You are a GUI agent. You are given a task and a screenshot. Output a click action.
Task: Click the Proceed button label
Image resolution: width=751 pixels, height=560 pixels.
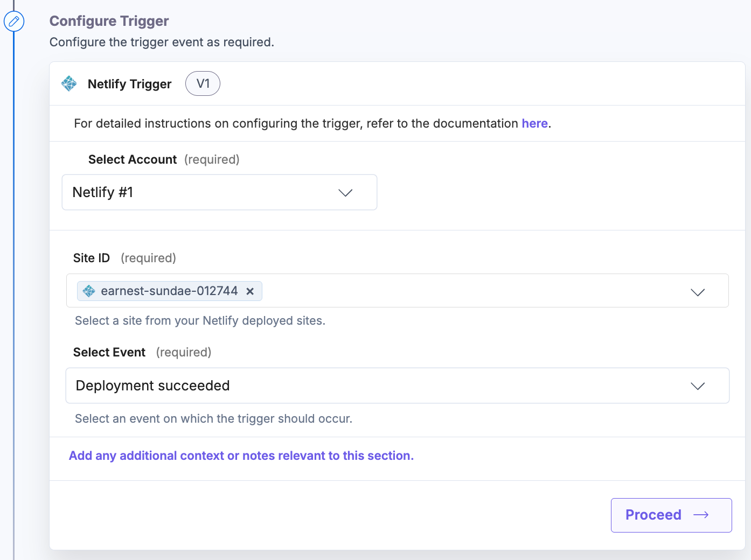pyautogui.click(x=653, y=515)
